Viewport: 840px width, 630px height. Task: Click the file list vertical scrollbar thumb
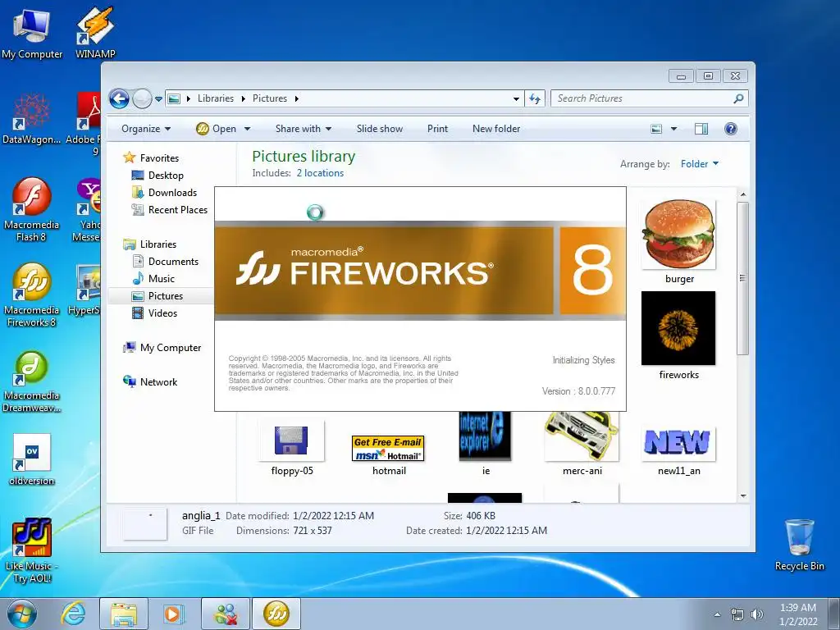click(742, 278)
